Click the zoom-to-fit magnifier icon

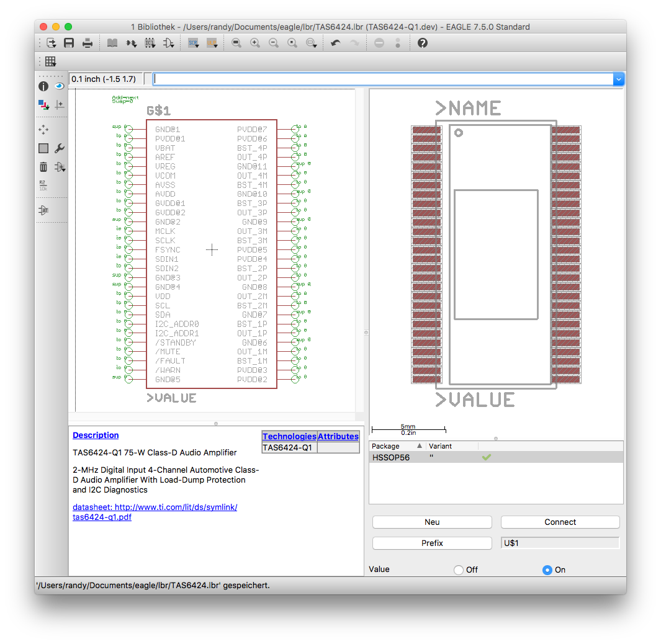tap(236, 43)
